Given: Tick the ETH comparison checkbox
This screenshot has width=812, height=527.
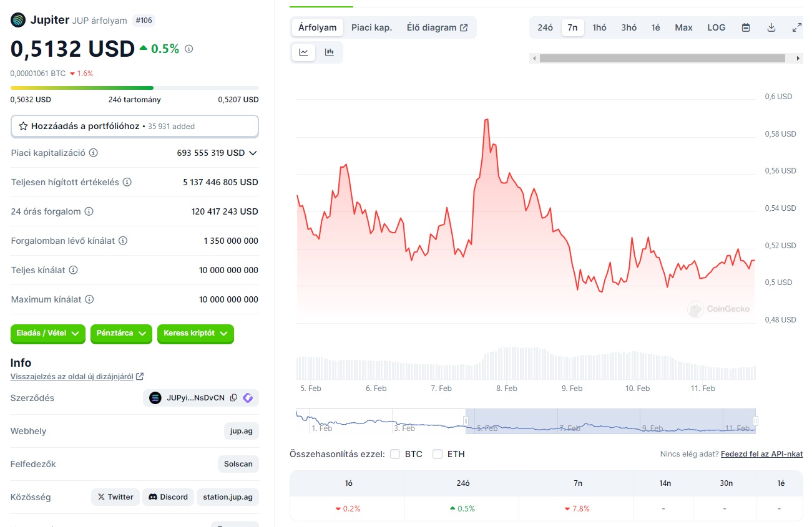Looking at the screenshot, I should [438, 454].
